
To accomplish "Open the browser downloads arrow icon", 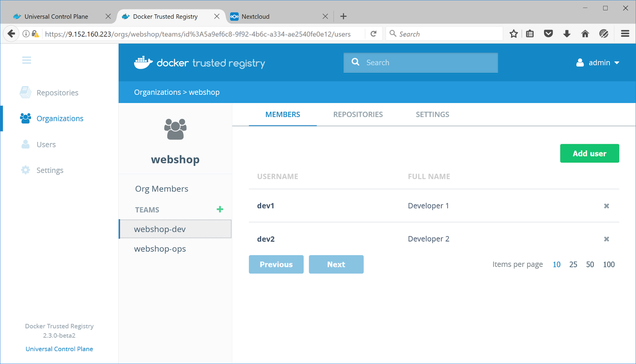I will click(x=567, y=34).
